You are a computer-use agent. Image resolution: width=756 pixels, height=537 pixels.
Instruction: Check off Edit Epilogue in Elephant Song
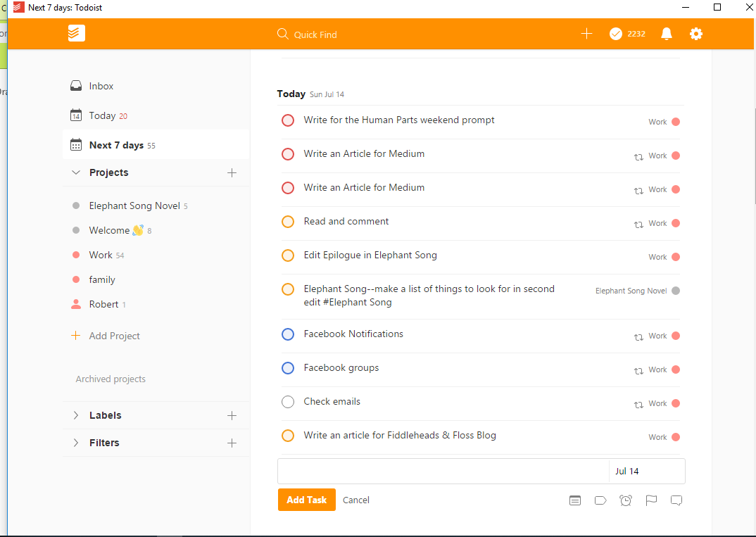(288, 255)
